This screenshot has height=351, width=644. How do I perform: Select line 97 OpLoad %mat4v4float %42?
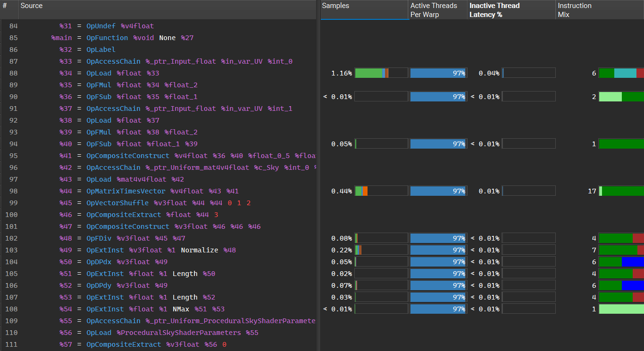tap(158, 179)
